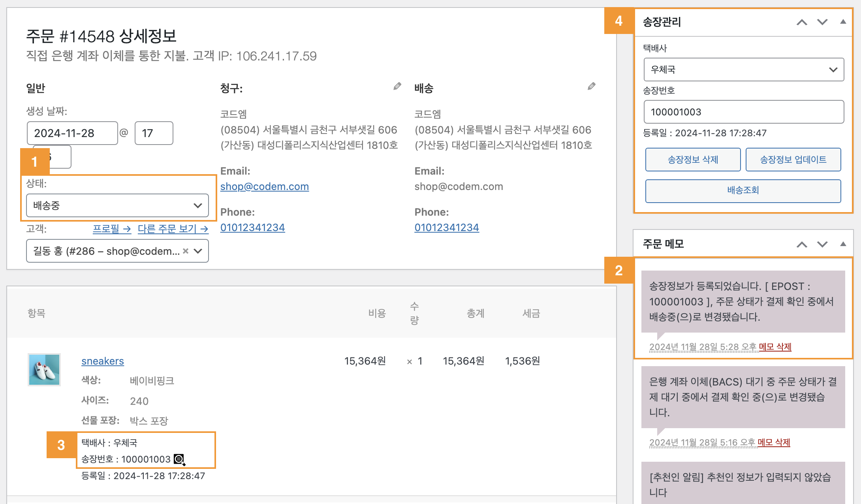This screenshot has height=504, width=861.
Task: Edit shipping address with pencil icon
Action: coord(591,87)
